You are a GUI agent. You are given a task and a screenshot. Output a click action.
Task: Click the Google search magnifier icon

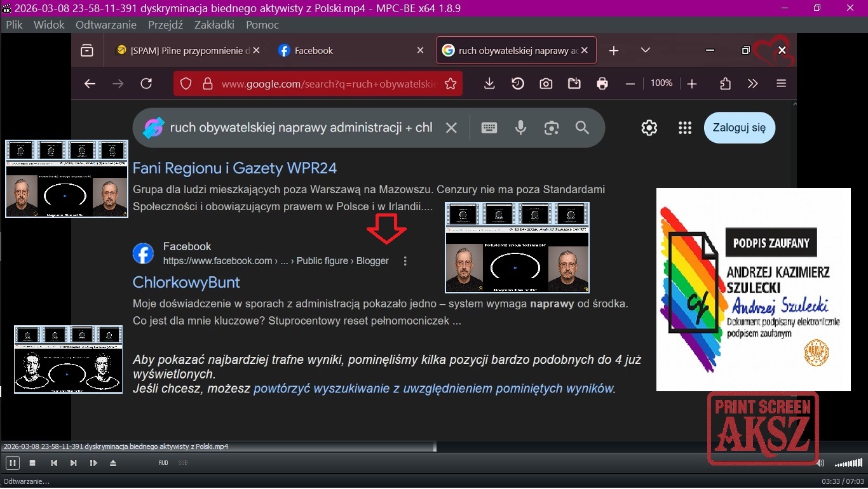click(582, 128)
